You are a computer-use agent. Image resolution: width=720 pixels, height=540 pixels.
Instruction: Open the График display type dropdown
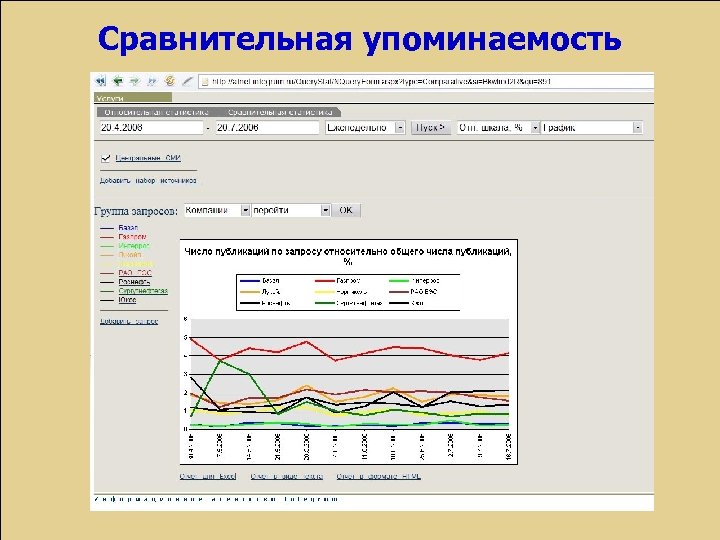[x=592, y=128]
